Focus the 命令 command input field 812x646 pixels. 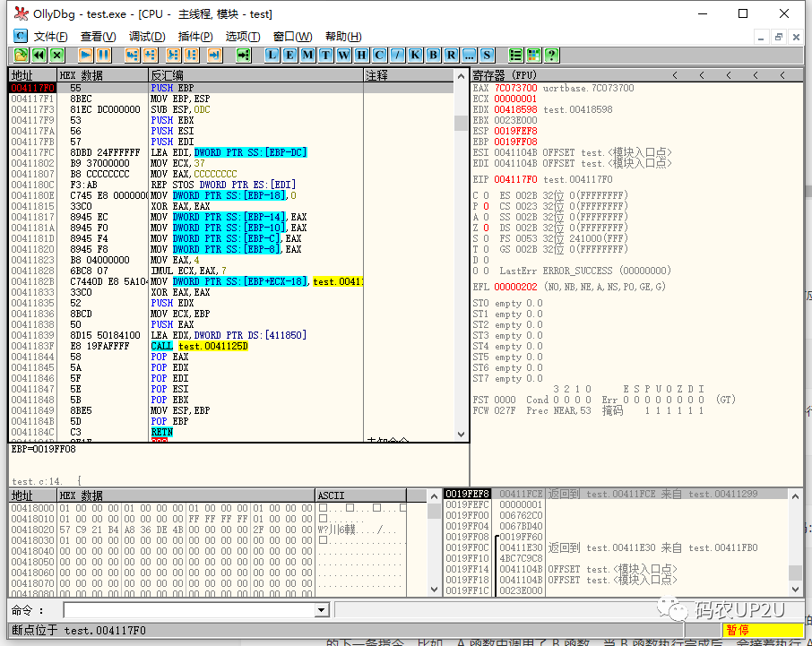(x=189, y=610)
